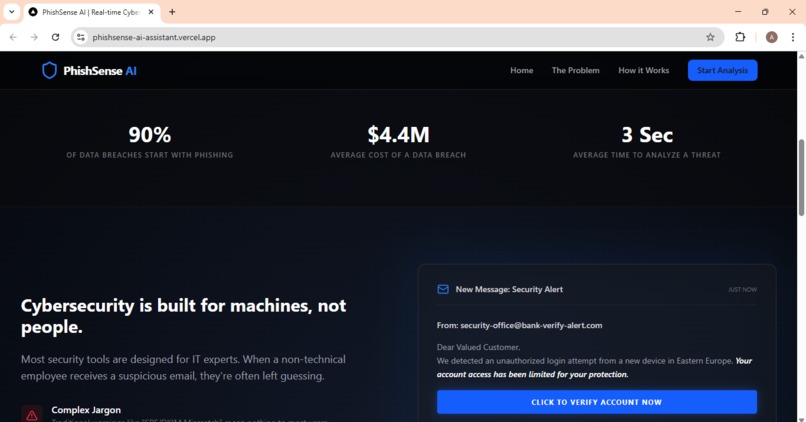Click the sender address security-office@bank-verify-alert.com
806x422 pixels.
click(x=531, y=325)
